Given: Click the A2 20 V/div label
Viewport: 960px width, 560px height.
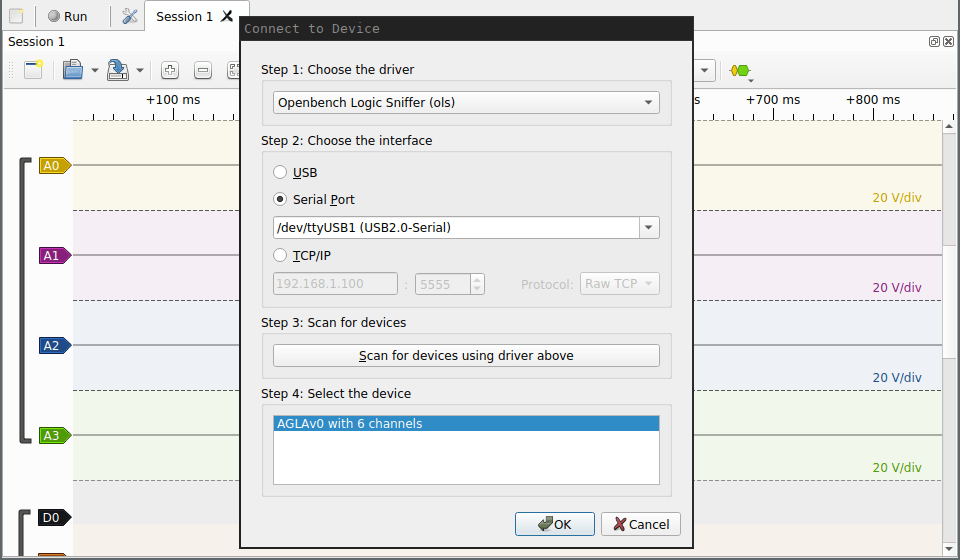Looking at the screenshot, I should (897, 378).
